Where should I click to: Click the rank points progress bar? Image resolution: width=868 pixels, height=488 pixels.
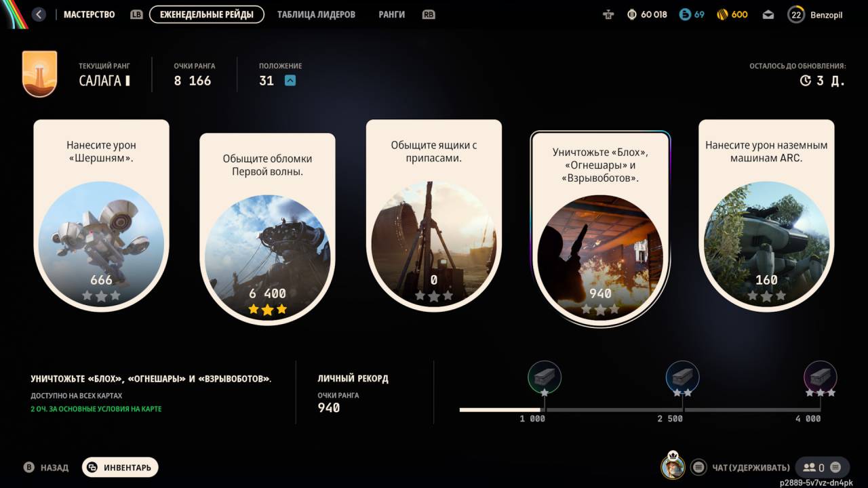640,409
